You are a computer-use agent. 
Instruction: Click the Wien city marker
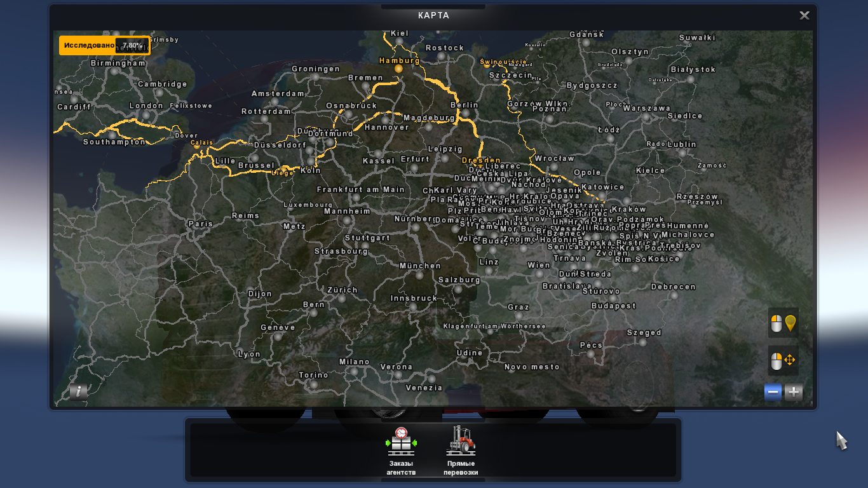(539, 274)
